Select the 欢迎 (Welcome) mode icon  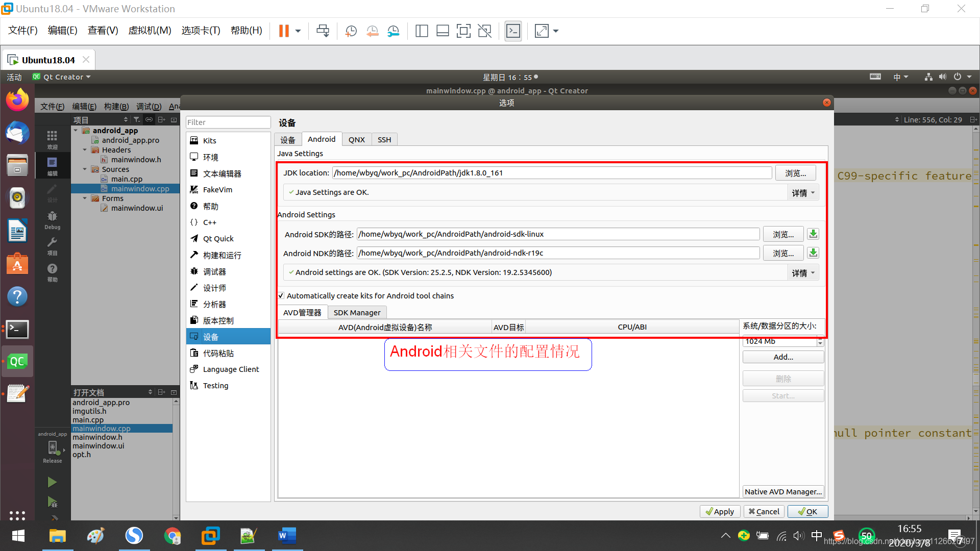pos(52,139)
